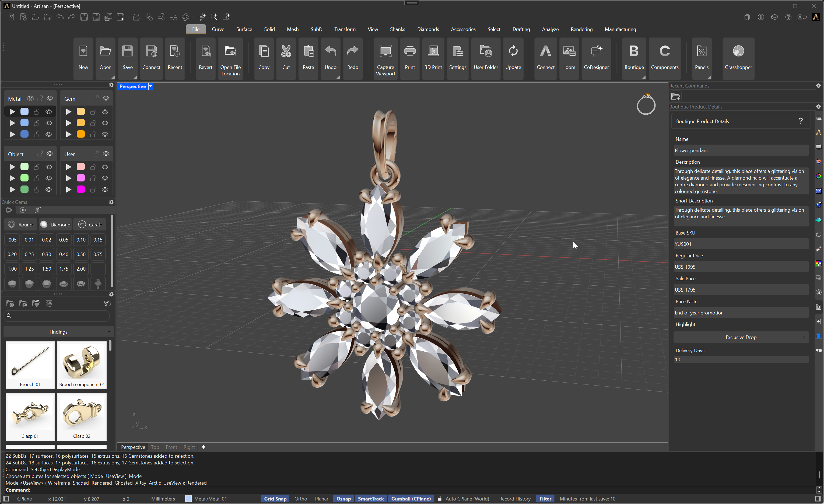This screenshot has width=824, height=504.
Task: Switch to the Shanks ribbon tab
Action: tap(397, 29)
